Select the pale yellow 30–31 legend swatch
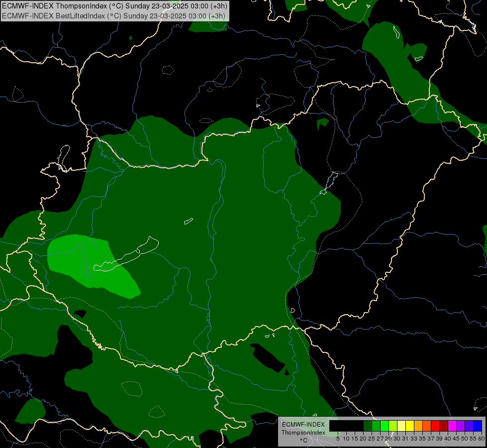The height and width of the screenshot is (448, 487). (401, 426)
